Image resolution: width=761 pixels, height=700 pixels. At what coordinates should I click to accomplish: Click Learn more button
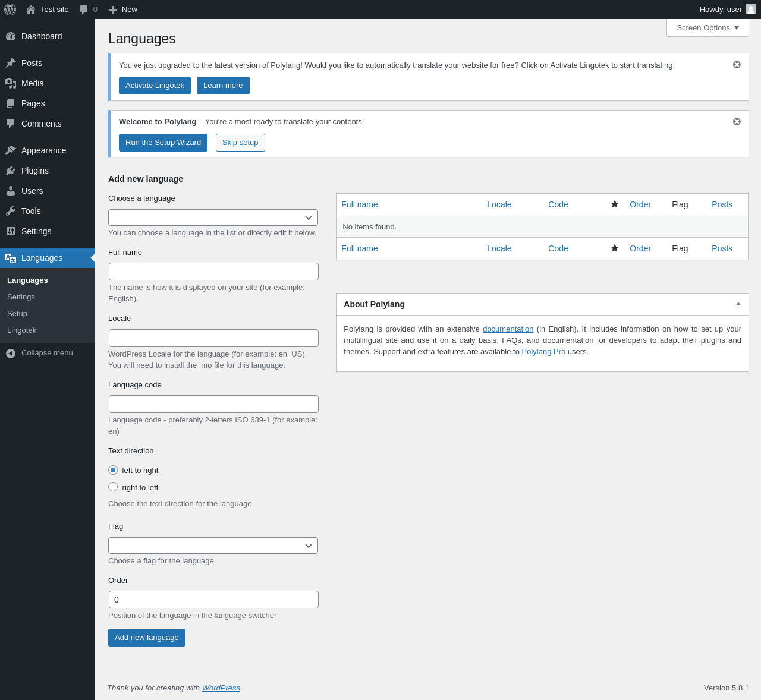[223, 86]
